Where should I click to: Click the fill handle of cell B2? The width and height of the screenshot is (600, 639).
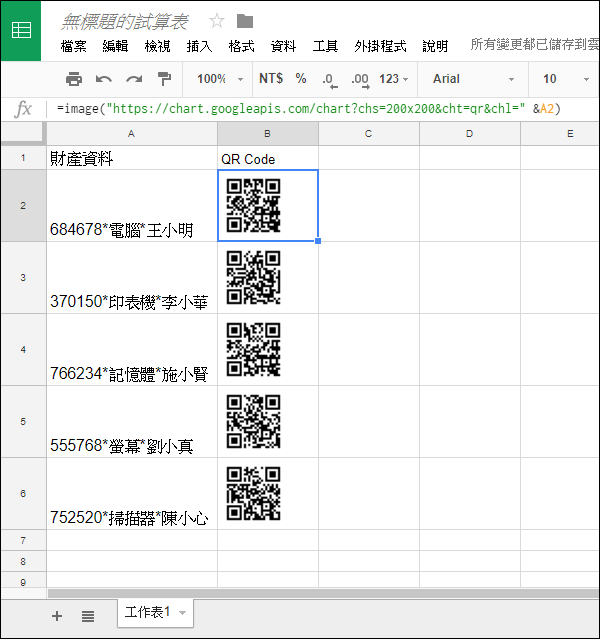tap(318, 241)
